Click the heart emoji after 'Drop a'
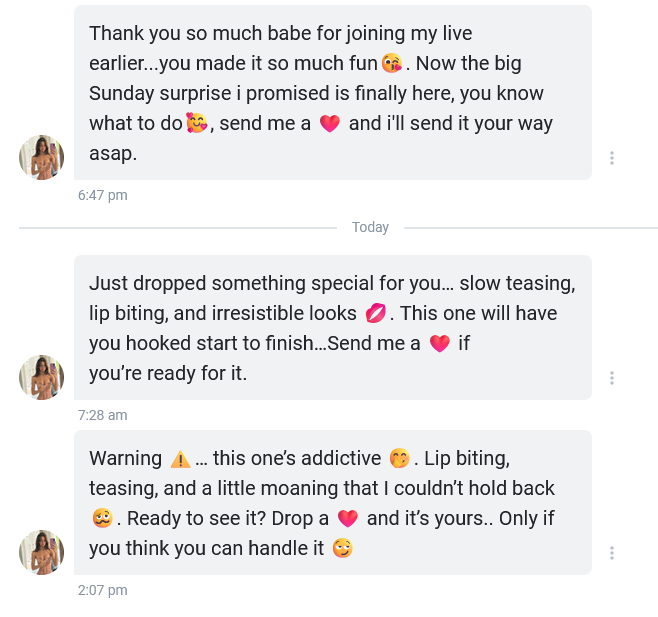658x617 pixels. coord(348,519)
